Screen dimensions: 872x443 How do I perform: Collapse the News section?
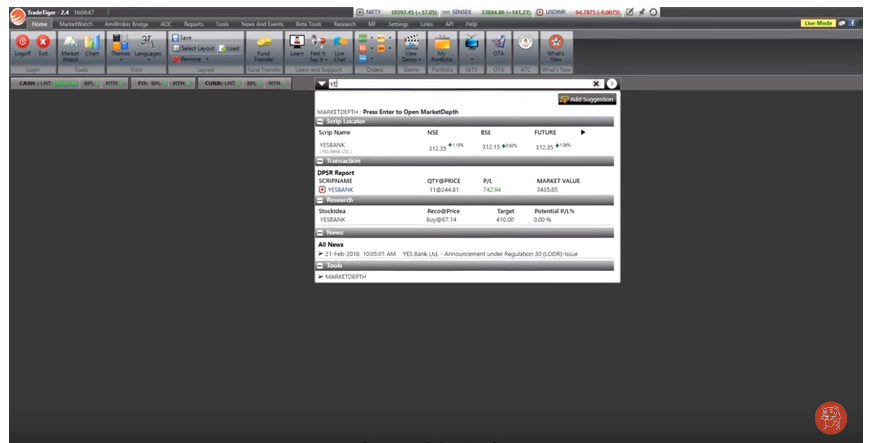[320, 232]
